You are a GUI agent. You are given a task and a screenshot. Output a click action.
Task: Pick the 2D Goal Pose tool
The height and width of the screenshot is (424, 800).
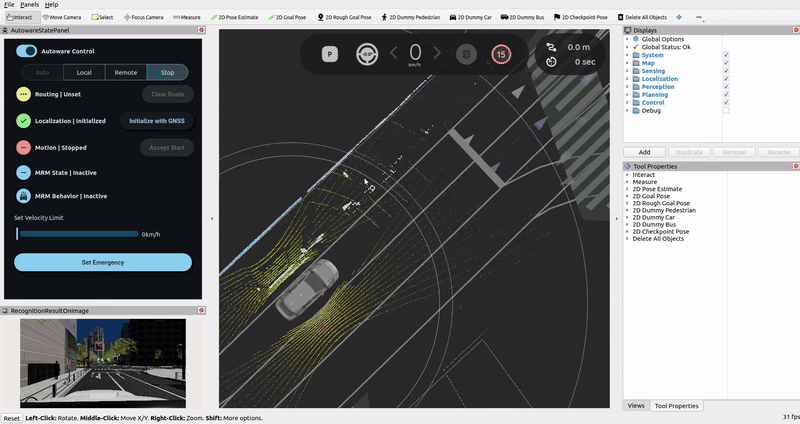[x=290, y=17]
